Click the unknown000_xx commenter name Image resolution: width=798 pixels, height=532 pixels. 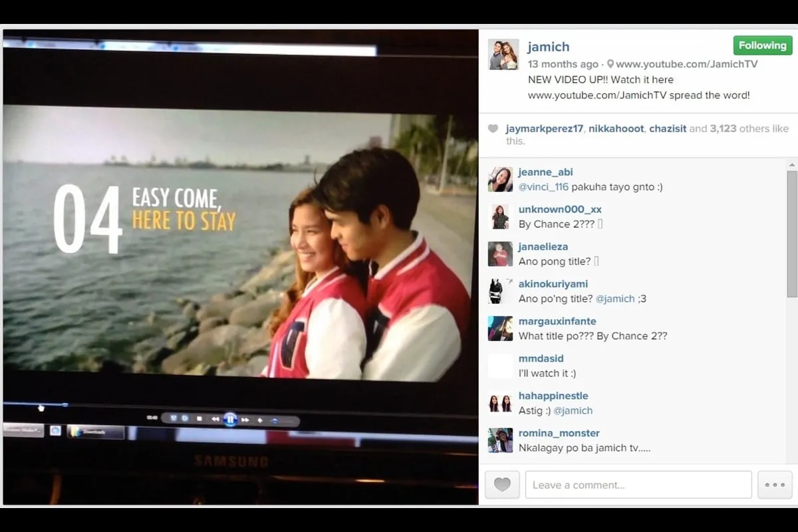[560, 209]
